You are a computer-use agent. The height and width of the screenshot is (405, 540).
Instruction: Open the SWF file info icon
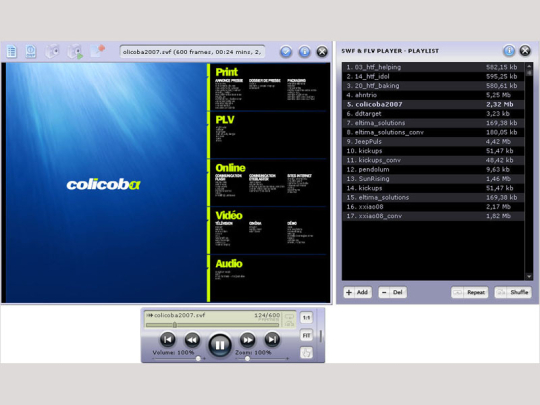coord(31,52)
